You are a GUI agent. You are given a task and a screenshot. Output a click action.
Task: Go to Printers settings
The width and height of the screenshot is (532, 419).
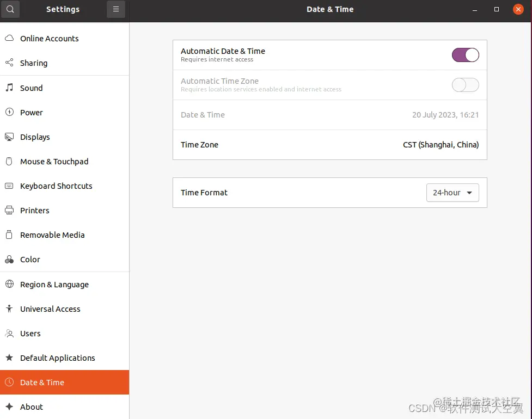point(64,210)
